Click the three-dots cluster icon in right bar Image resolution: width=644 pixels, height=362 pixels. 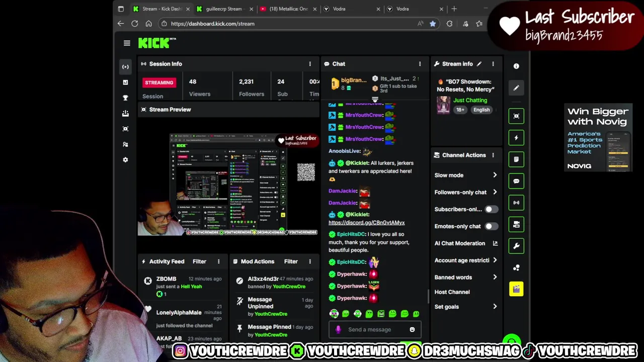[516, 267]
